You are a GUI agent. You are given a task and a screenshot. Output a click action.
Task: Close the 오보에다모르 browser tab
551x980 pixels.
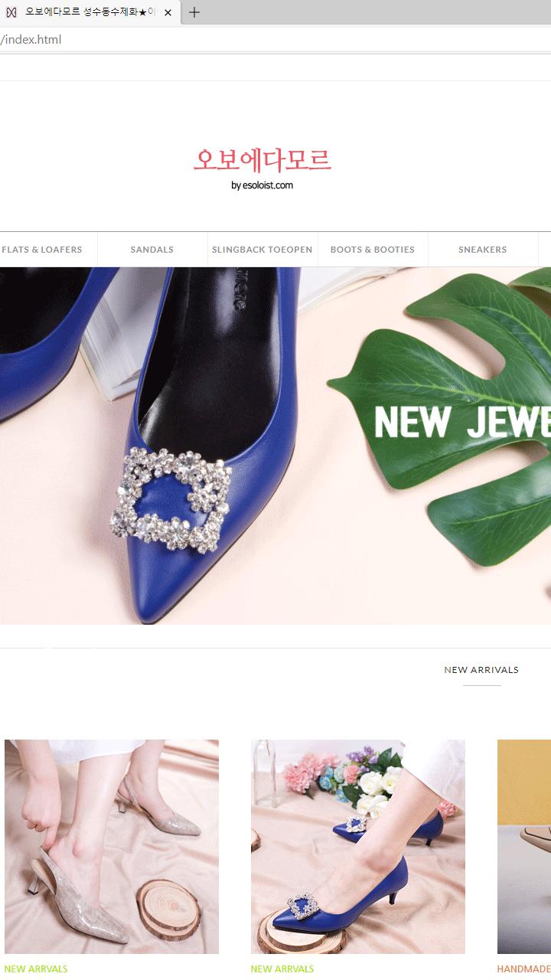[x=168, y=12]
